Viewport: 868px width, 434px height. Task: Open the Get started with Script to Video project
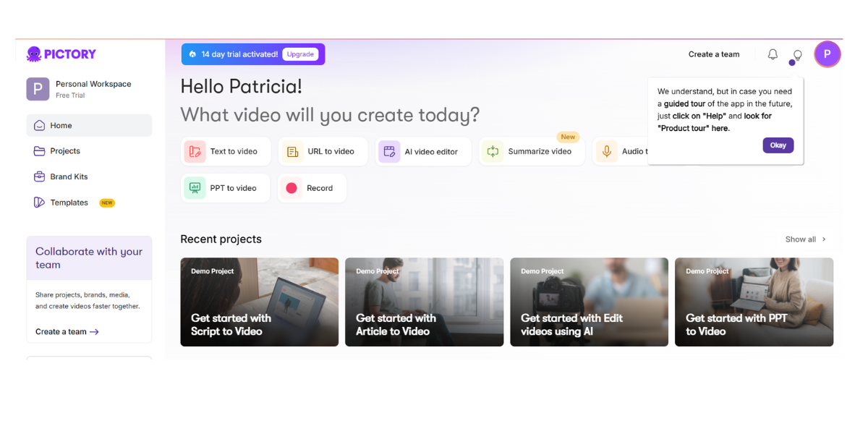pyautogui.click(x=259, y=302)
